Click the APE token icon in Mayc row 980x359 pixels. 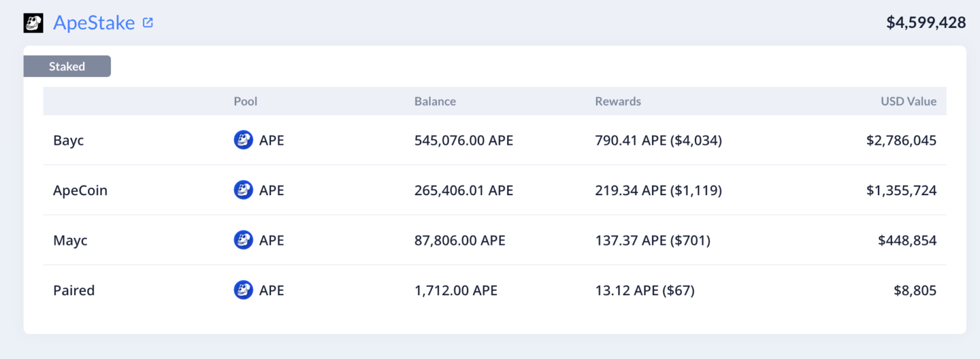244,240
